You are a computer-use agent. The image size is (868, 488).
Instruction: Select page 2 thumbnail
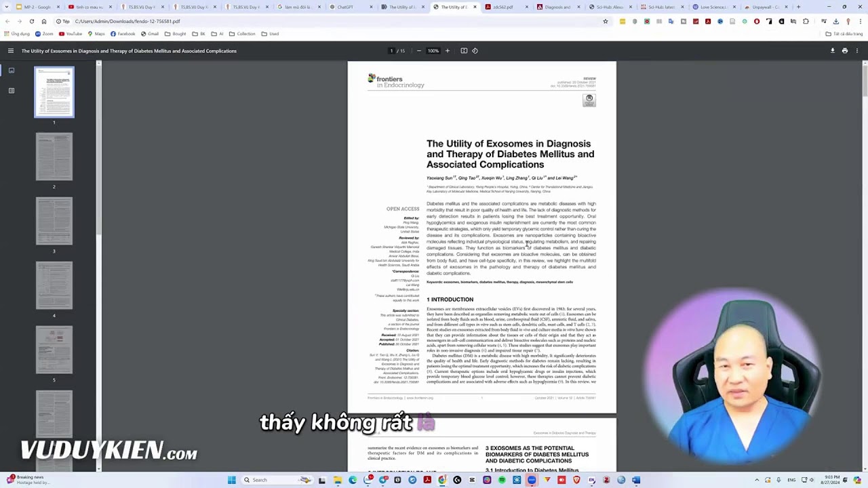tap(54, 157)
